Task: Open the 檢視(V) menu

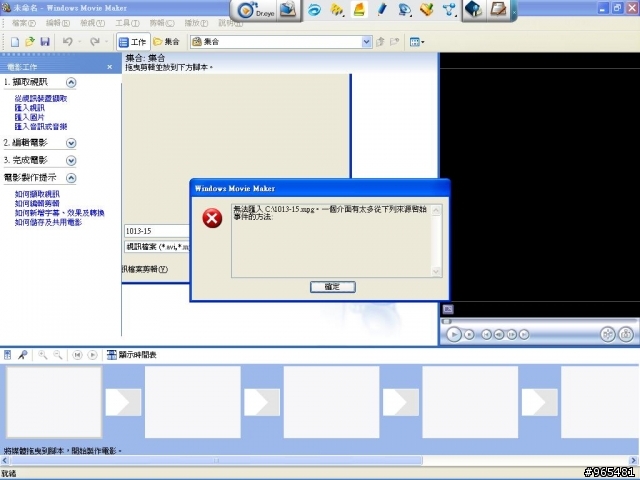Action: pos(92,23)
